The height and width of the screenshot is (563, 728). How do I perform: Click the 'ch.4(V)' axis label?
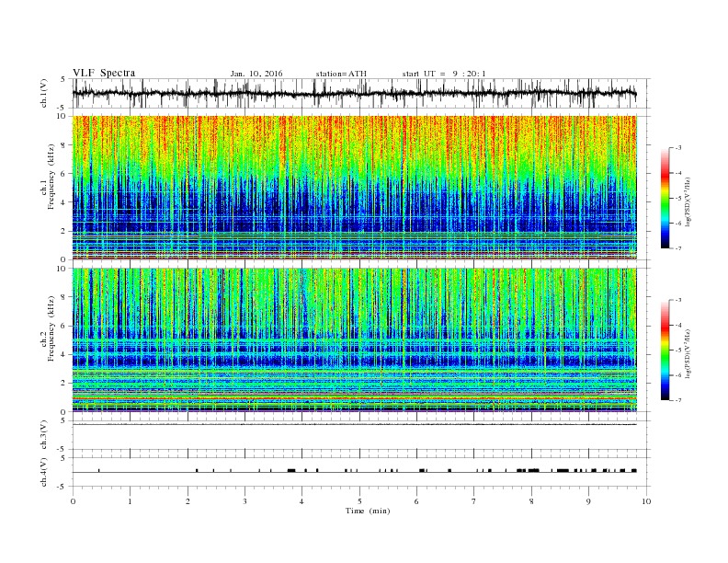pyautogui.click(x=44, y=472)
